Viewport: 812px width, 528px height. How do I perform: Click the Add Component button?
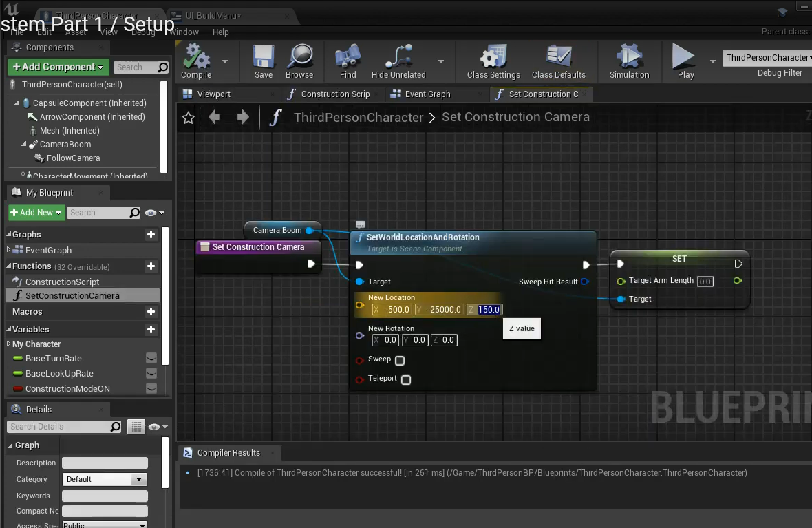click(58, 67)
